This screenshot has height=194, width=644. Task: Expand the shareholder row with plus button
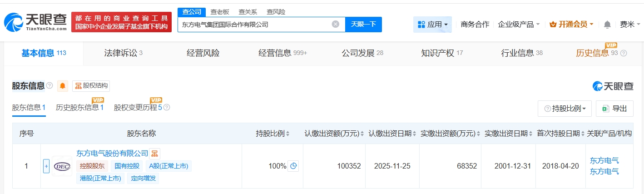click(x=46, y=166)
